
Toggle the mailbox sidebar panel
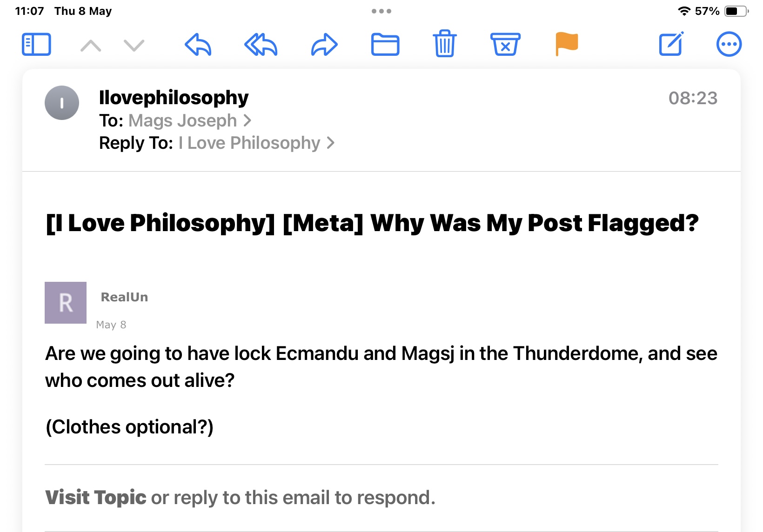36,45
